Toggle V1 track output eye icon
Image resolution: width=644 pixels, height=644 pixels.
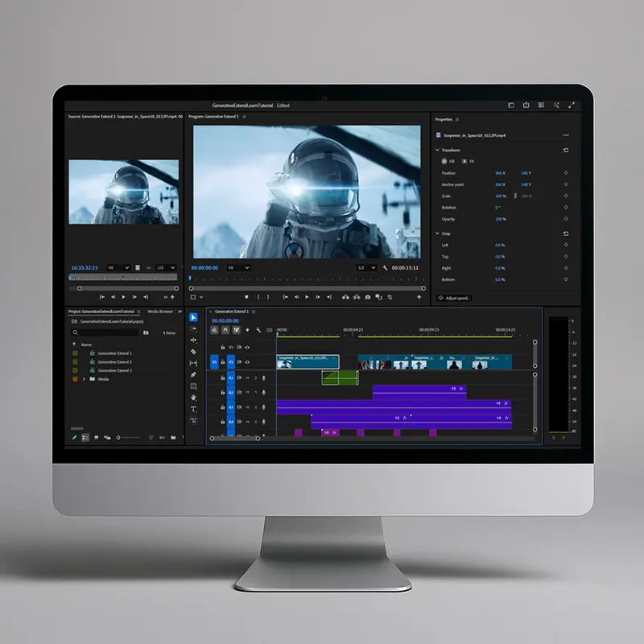pos(247,362)
